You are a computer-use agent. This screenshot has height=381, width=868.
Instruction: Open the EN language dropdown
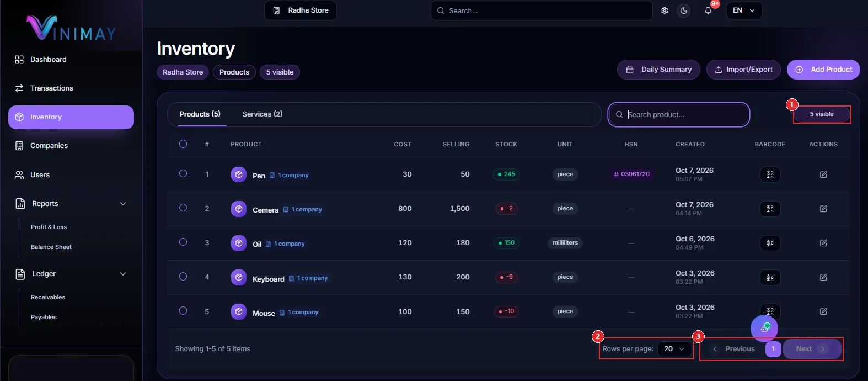[744, 10]
